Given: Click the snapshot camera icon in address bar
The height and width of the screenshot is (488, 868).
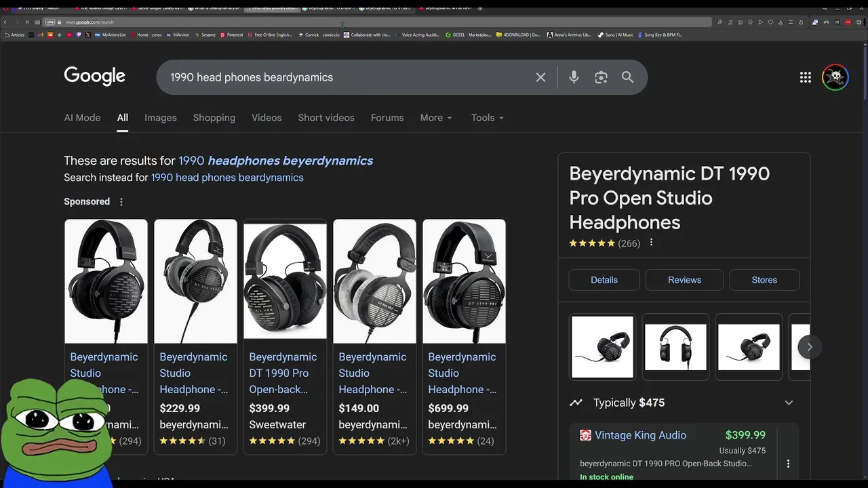Looking at the screenshot, I should coord(740,22).
